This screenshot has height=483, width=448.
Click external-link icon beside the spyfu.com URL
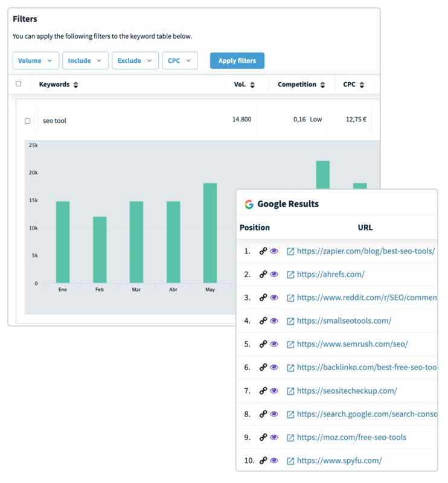tap(290, 461)
